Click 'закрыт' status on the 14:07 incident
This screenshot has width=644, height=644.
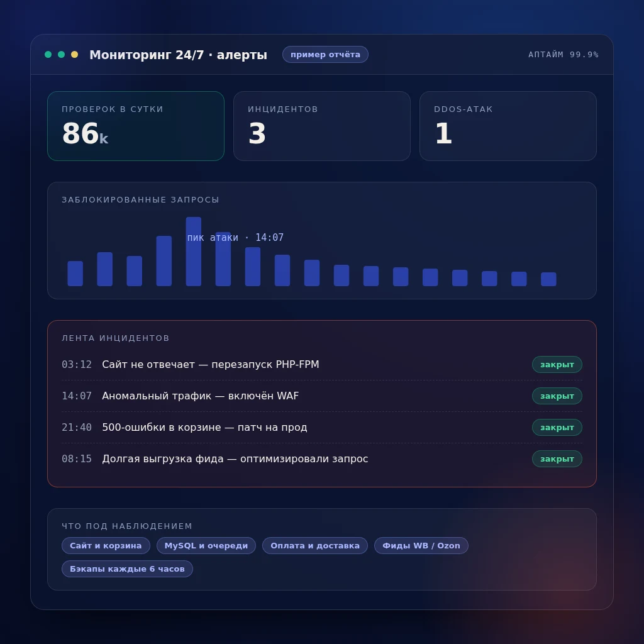click(557, 396)
